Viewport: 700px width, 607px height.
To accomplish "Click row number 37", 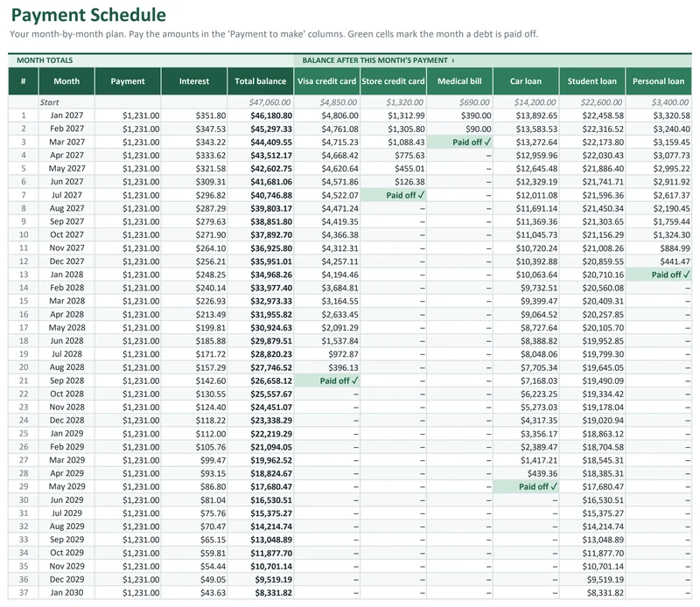I will point(24,593).
